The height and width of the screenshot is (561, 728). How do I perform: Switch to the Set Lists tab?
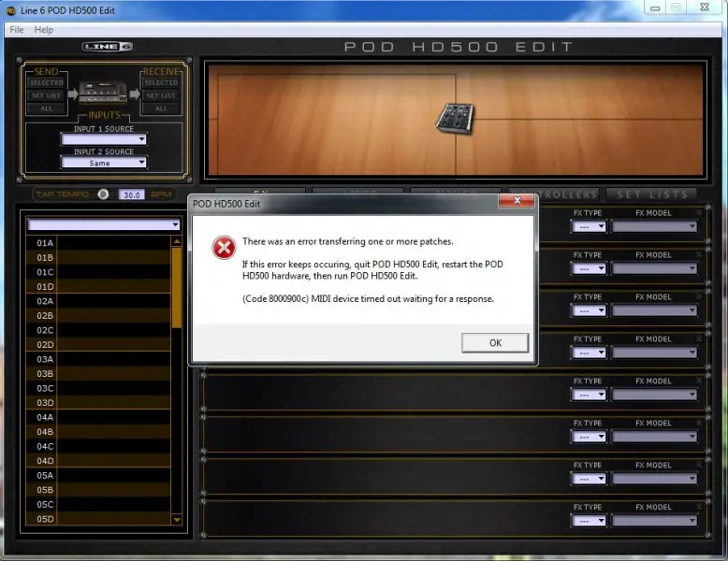(652, 194)
